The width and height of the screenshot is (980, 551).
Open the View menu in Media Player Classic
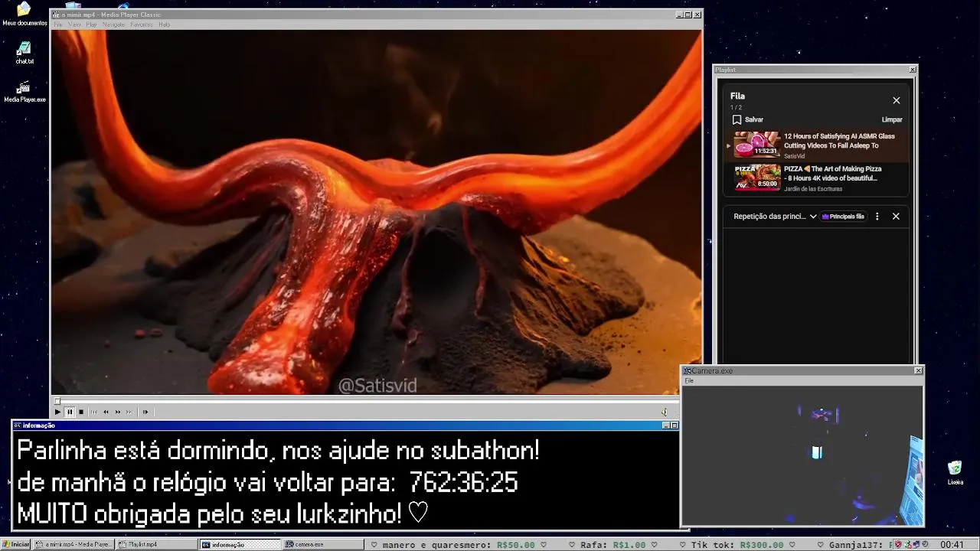74,24
